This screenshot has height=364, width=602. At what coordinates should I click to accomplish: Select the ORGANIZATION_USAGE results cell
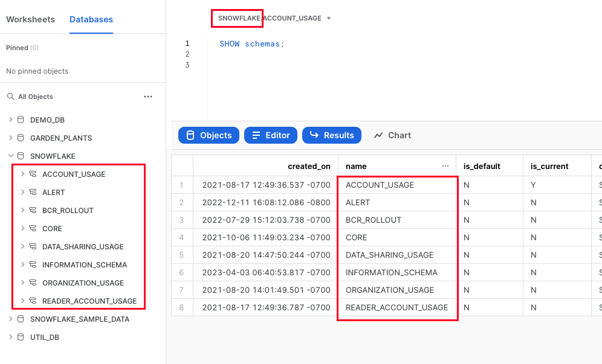397,290
